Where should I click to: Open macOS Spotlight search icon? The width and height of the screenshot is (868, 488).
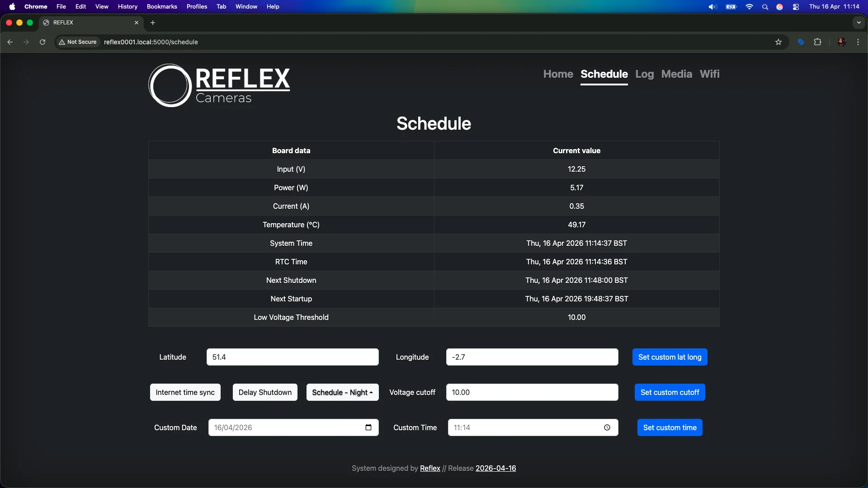[x=765, y=7]
